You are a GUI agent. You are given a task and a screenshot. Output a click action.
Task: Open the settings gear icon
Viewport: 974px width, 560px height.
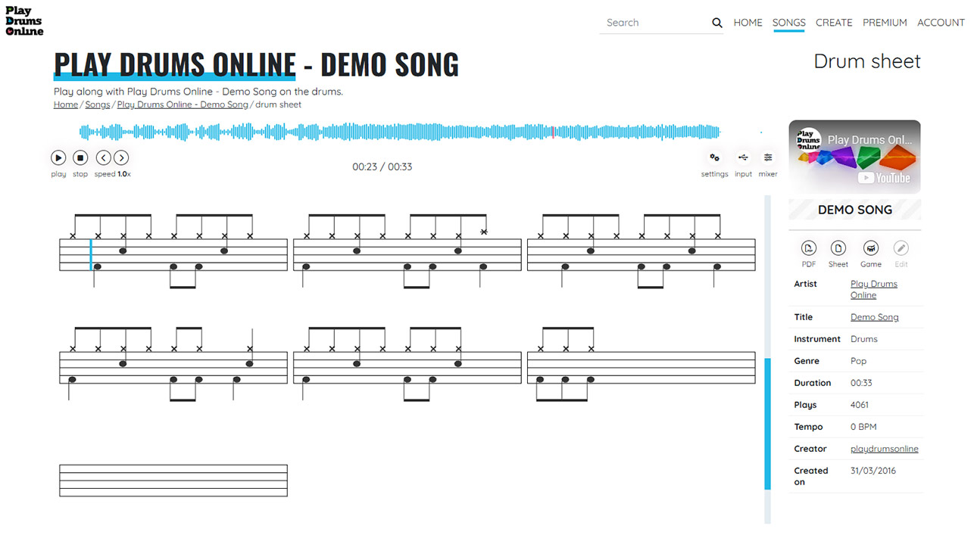[713, 157]
